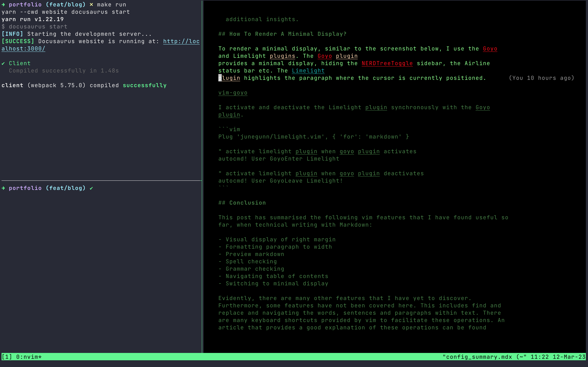Click the [1] tmux session indicator

click(7, 357)
